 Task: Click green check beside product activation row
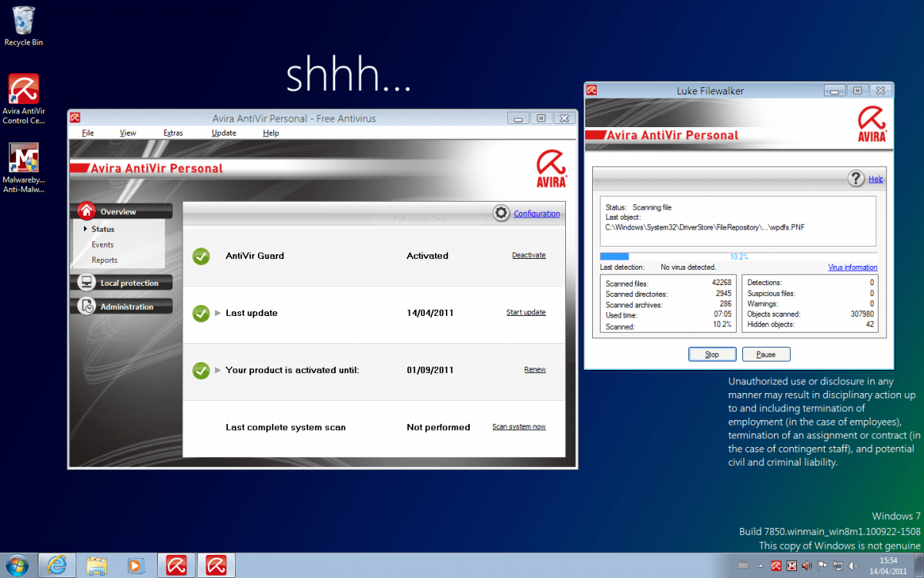pyautogui.click(x=201, y=370)
